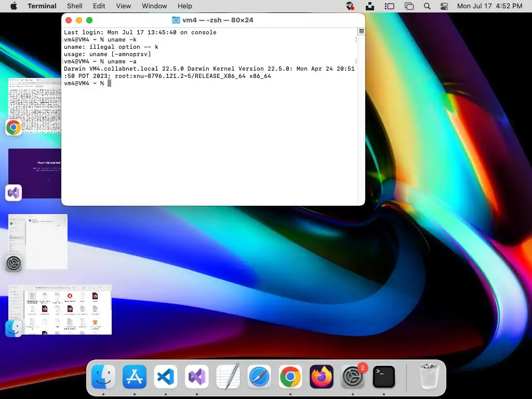Open the Trash in the Dock
The height and width of the screenshot is (399, 532).
429,377
